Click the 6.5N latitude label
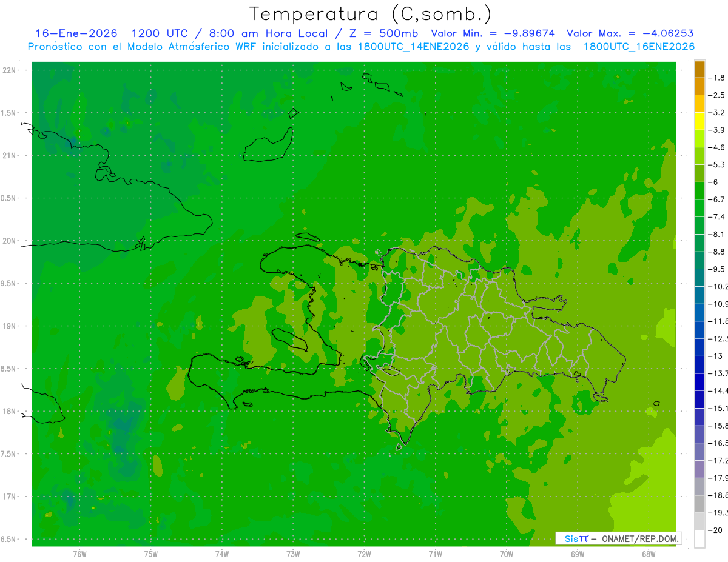 pos(8,540)
